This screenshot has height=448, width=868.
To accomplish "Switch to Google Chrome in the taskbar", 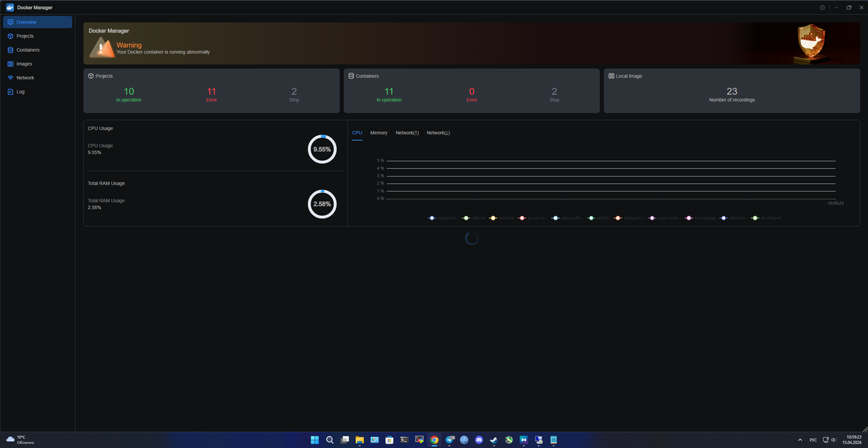I will click(434, 440).
